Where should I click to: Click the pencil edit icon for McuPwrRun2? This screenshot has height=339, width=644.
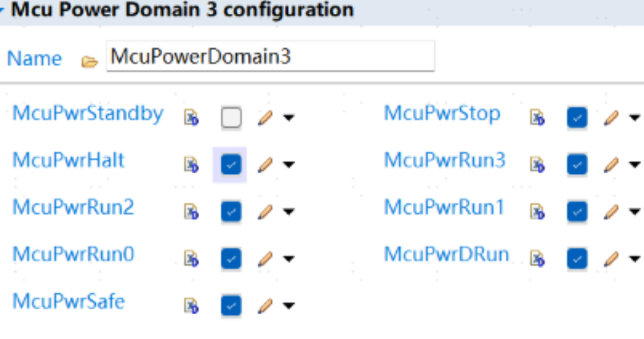[265, 212]
